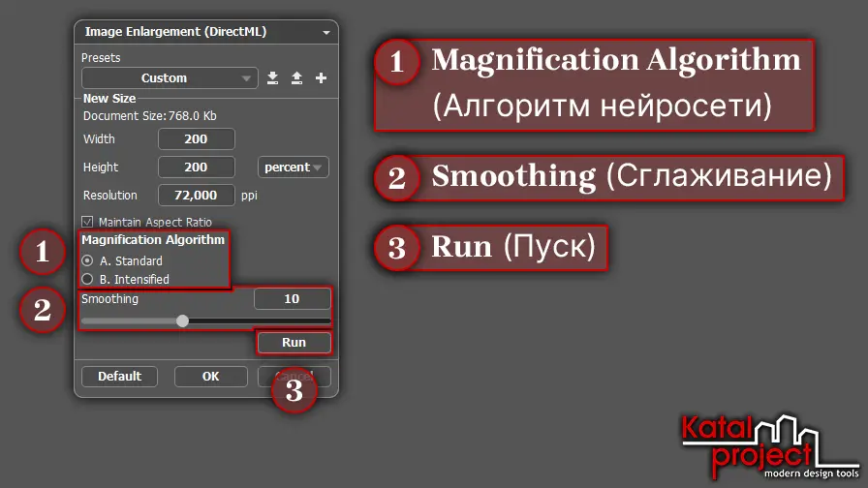Screen dimensions: 868x488
Task: Click the import preset (download) icon
Action: (x=272, y=77)
